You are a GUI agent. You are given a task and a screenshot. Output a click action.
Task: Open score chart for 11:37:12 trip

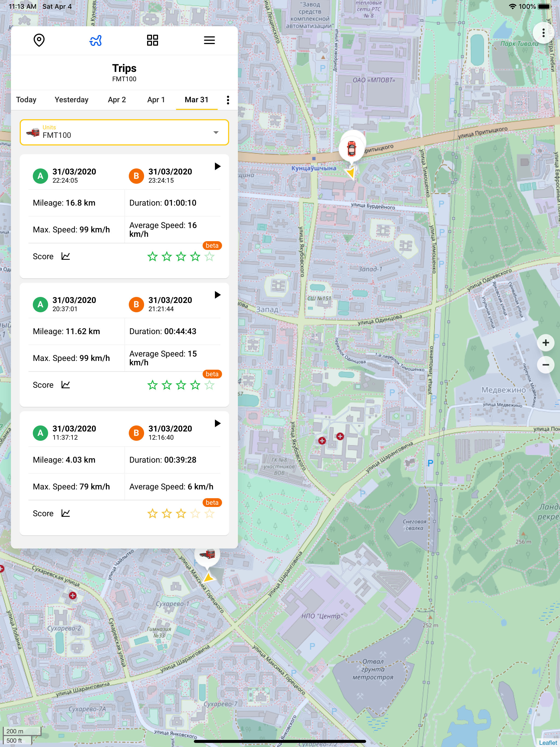click(66, 513)
